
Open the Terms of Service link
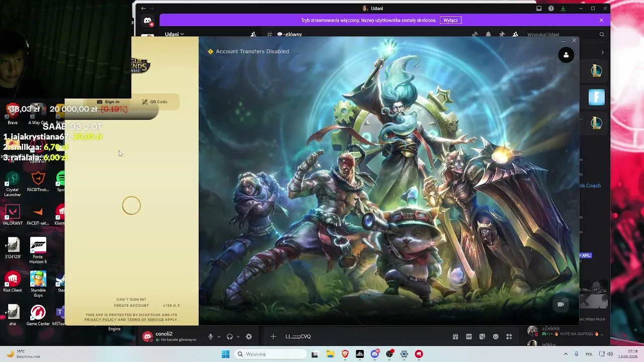[145, 320]
